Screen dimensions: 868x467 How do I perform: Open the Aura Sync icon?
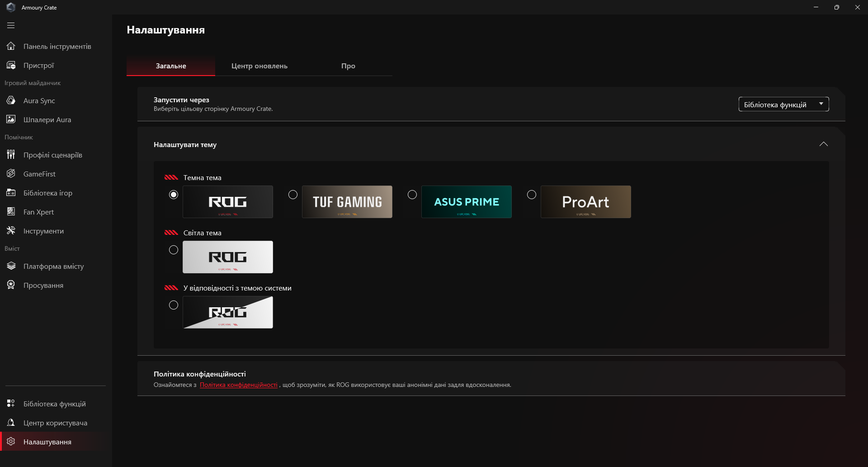(11, 100)
